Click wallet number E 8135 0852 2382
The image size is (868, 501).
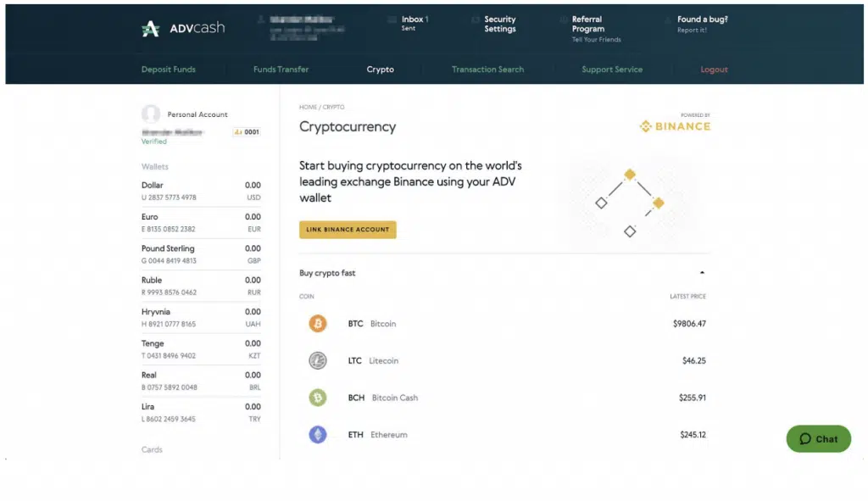(169, 229)
